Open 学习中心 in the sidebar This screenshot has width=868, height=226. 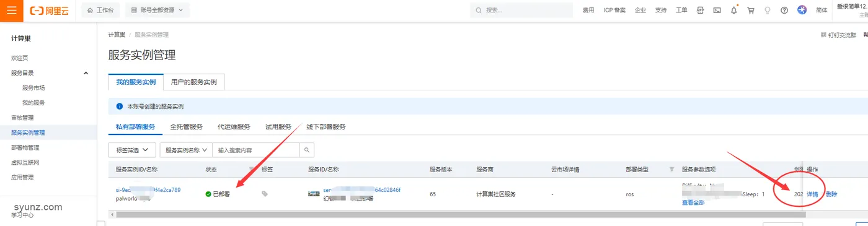pyautogui.click(x=22, y=215)
